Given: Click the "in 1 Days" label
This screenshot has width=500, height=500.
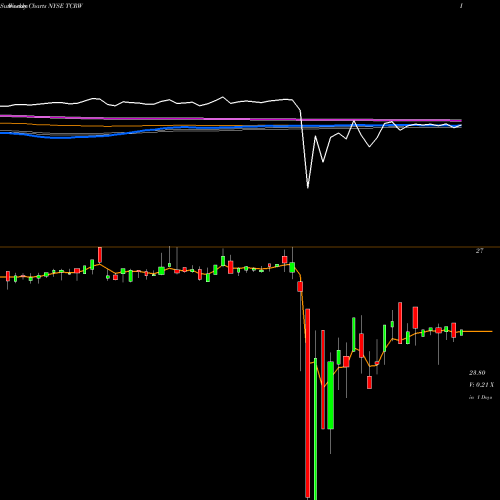Looking at the screenshot, I should coord(481,397).
